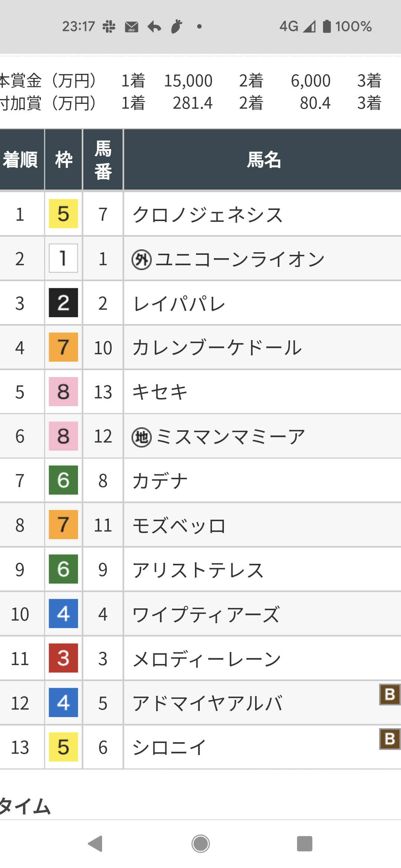
Task: Tap the 外 mark before ユニコーンライオン
Action: [x=141, y=259]
